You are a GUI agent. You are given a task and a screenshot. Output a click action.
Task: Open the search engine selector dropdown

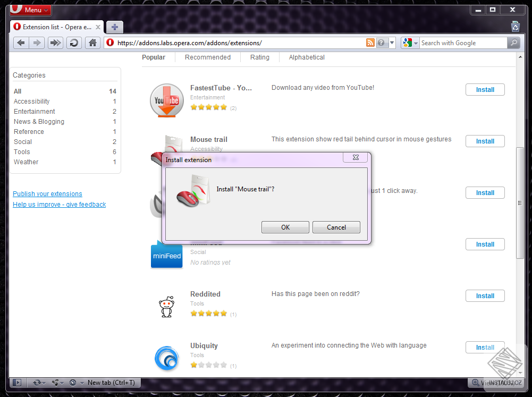click(x=410, y=43)
